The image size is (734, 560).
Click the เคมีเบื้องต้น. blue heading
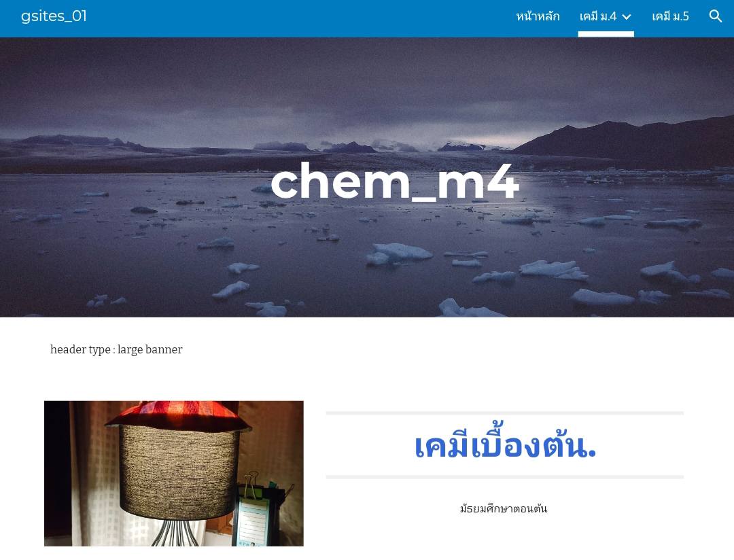504,445
